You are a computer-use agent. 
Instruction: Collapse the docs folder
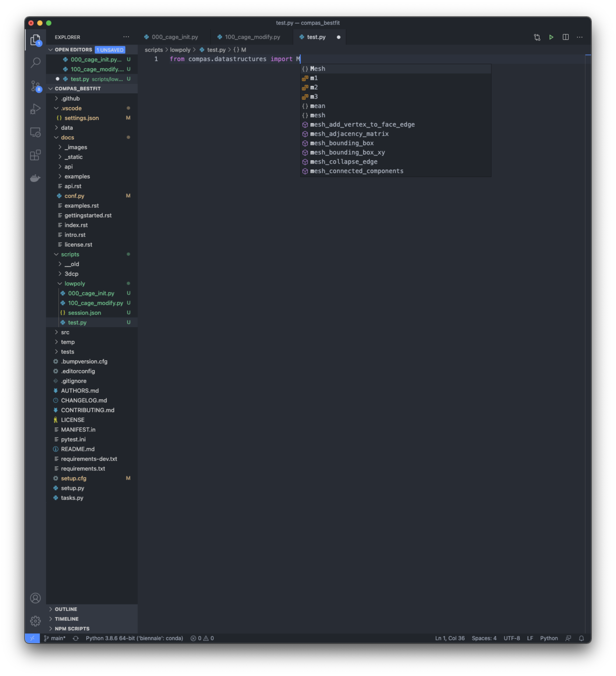68,137
